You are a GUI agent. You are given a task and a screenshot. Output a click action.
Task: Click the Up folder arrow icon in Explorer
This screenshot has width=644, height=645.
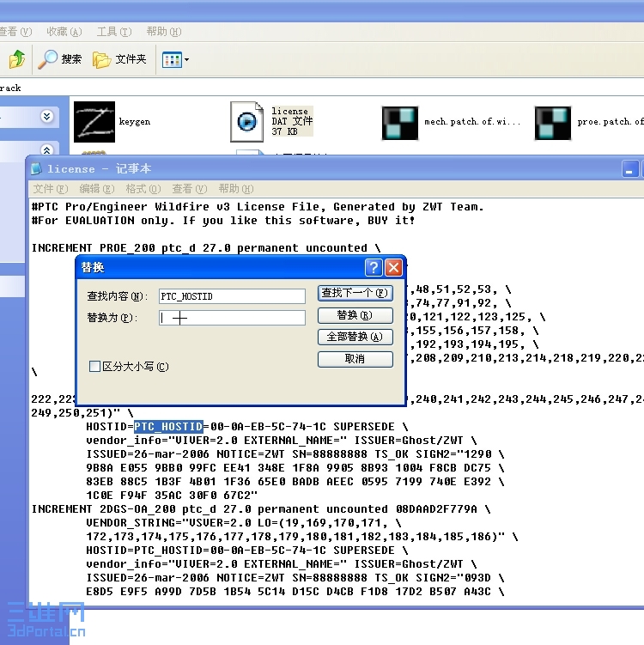pos(17,59)
